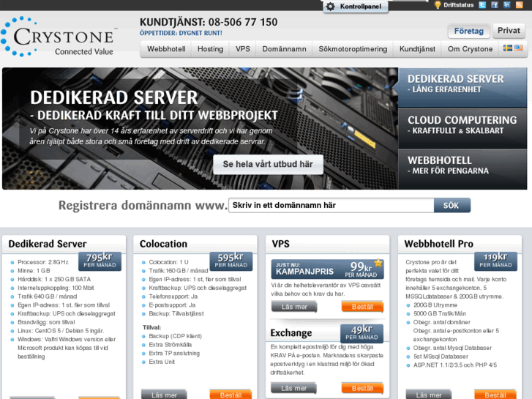The width and height of the screenshot is (532, 399).
Task: Open the Om Crystone menu
Action: pos(470,49)
